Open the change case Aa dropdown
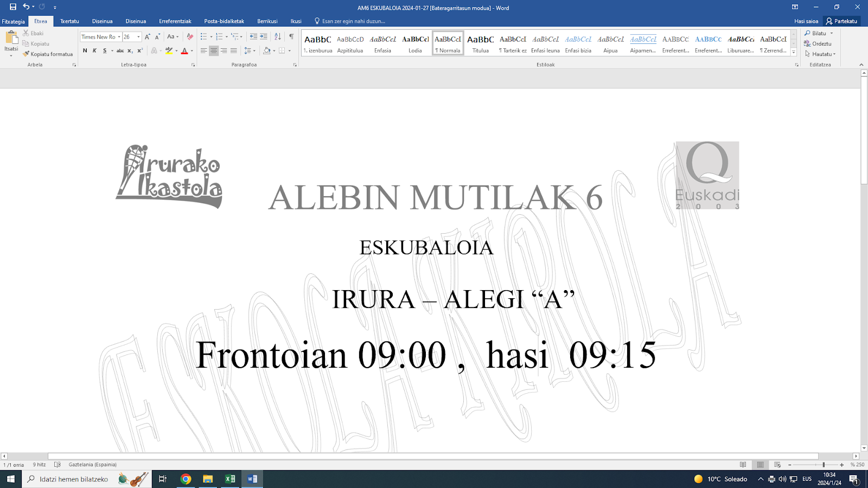868x488 pixels. (173, 37)
